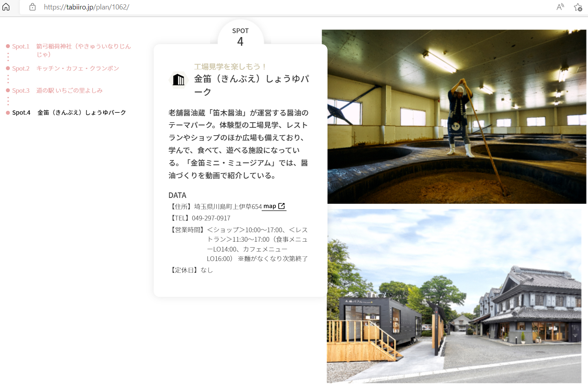Click the factory building icon
This screenshot has height=386, width=588.
(179, 80)
